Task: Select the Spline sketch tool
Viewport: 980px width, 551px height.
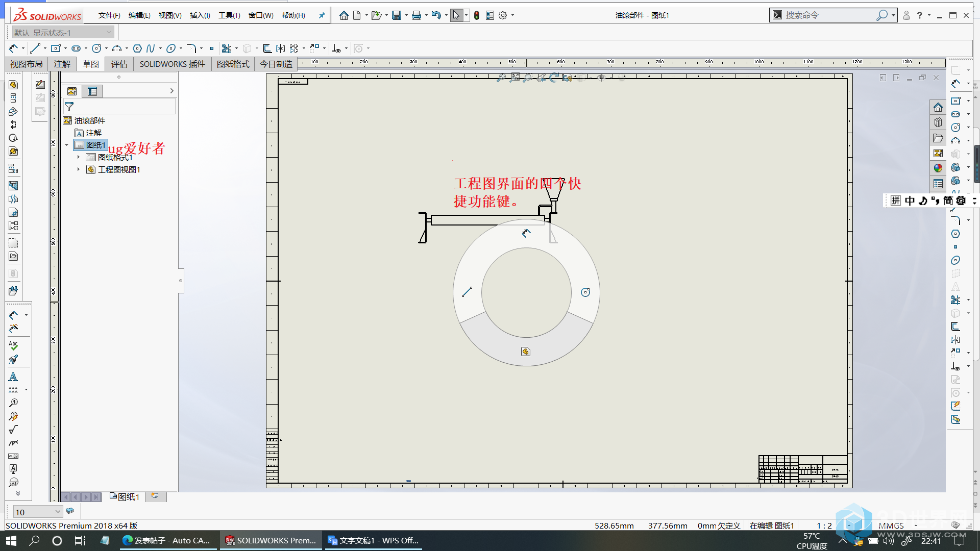Action: [x=151, y=48]
